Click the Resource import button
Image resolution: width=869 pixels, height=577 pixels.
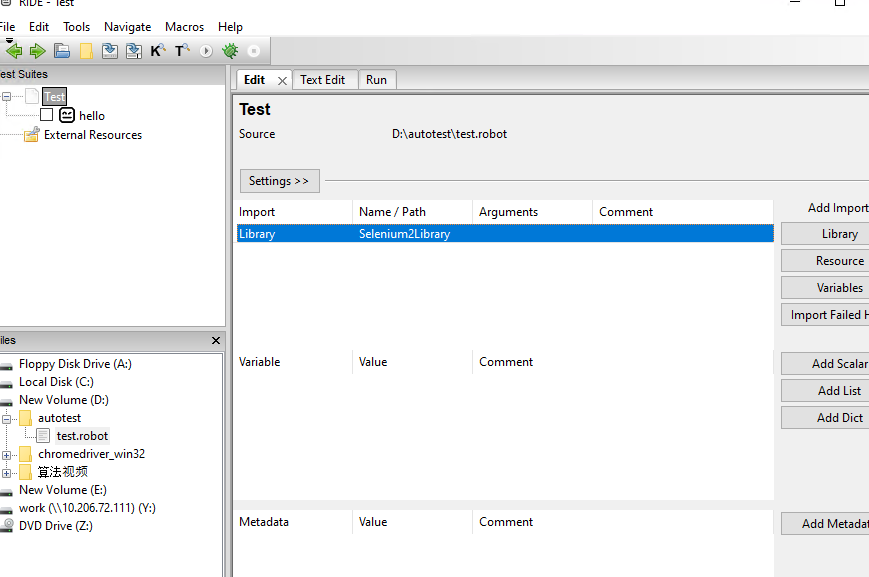tap(825, 261)
